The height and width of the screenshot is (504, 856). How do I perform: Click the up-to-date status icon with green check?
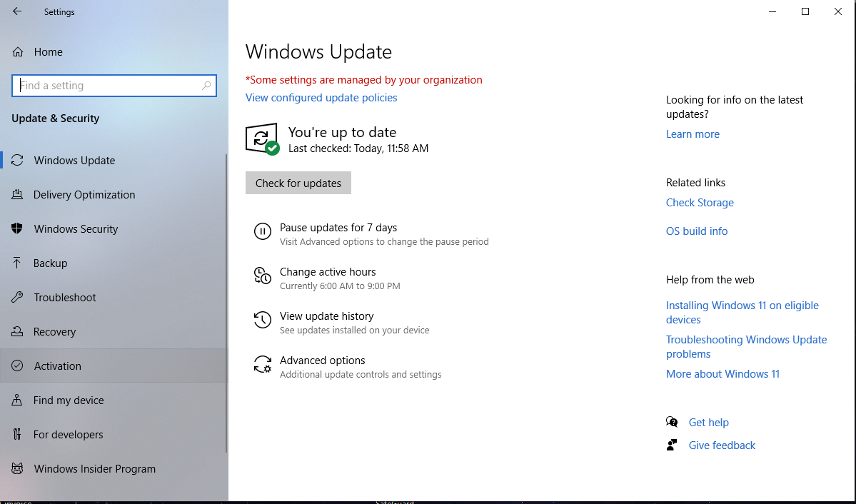pyautogui.click(x=263, y=139)
